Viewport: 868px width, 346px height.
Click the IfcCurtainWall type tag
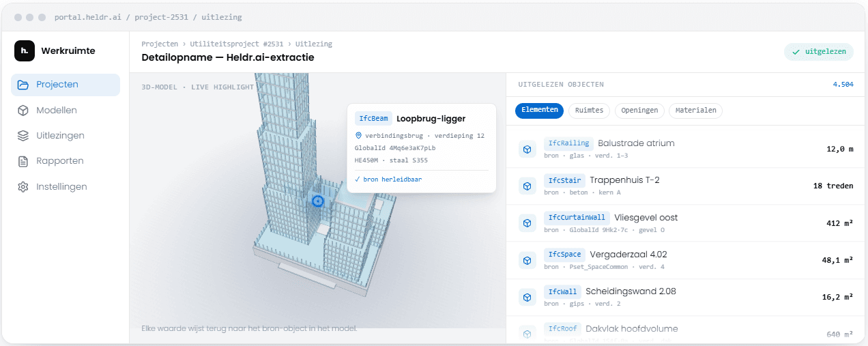(577, 218)
